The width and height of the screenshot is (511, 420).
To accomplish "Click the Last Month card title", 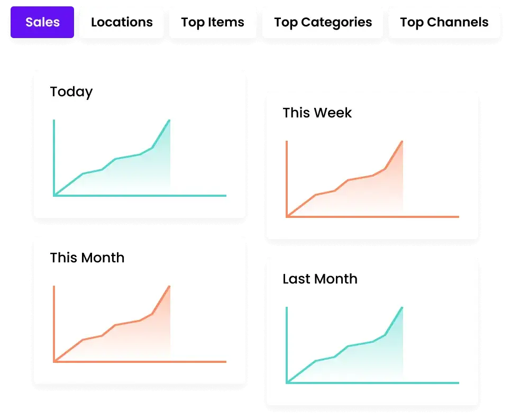I will pyautogui.click(x=320, y=279).
